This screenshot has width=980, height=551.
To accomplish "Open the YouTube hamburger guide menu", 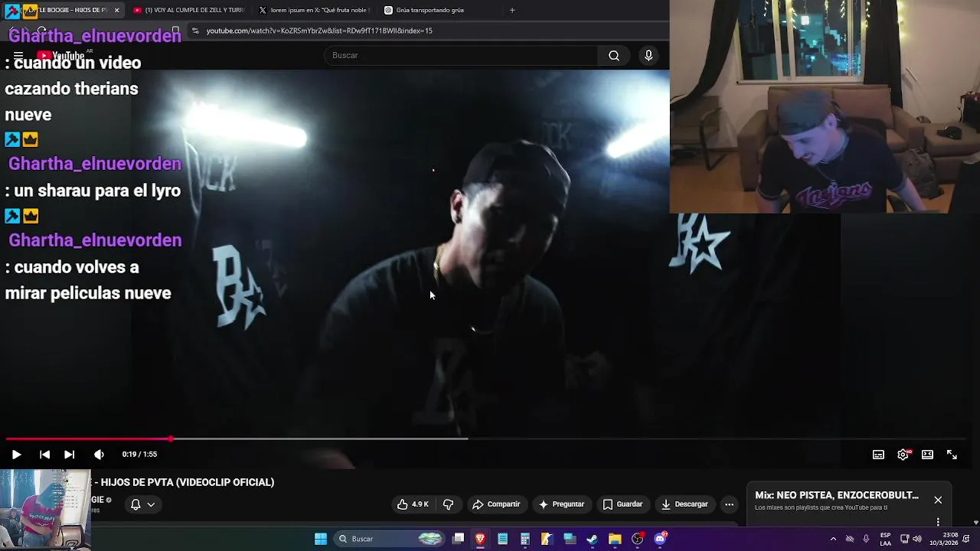I will coord(18,55).
